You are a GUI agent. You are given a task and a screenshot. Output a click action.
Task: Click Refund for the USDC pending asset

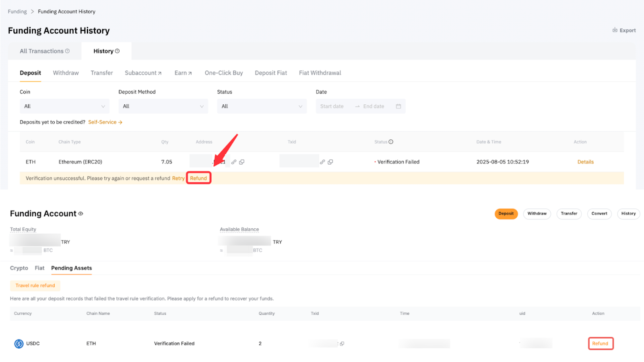(x=600, y=343)
